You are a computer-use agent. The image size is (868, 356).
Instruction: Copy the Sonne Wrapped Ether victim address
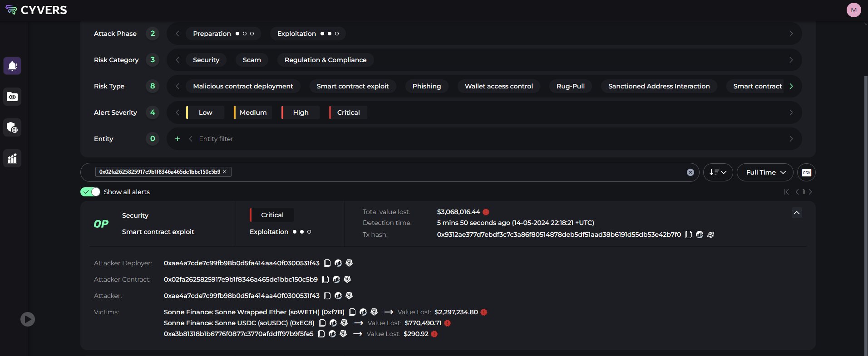tap(352, 312)
